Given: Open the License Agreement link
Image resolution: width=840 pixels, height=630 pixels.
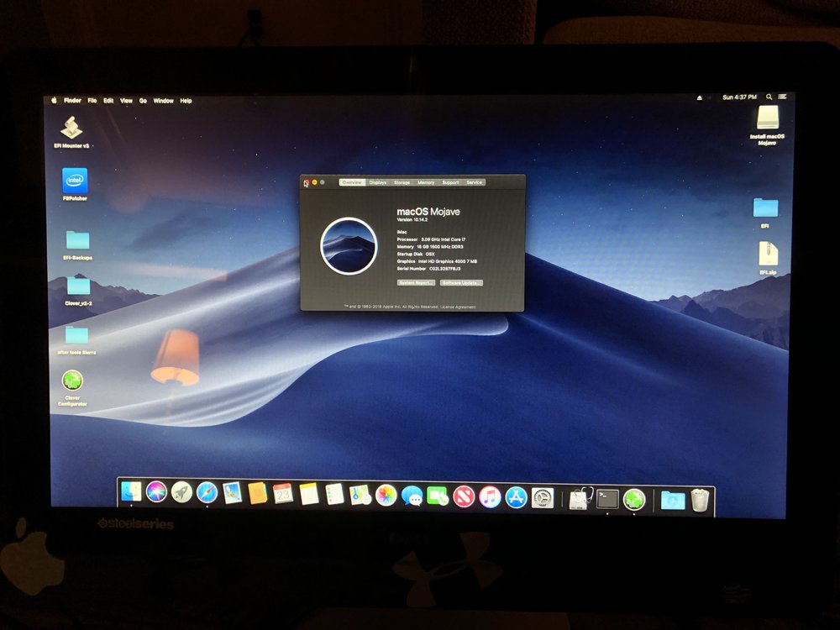Looking at the screenshot, I should [459, 307].
